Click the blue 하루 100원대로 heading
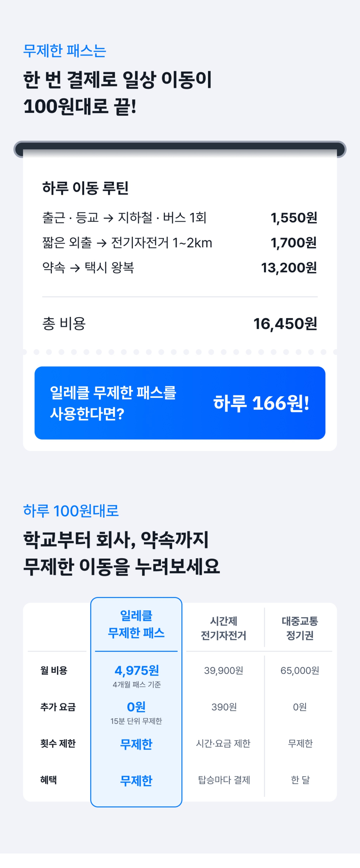The height and width of the screenshot is (868, 360). click(x=71, y=510)
